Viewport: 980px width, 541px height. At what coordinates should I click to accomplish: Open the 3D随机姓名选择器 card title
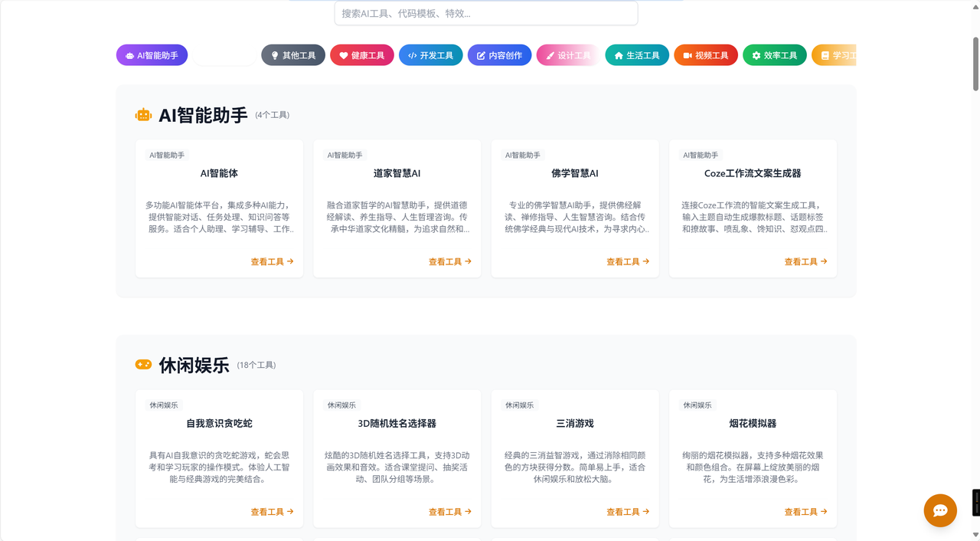pos(397,423)
